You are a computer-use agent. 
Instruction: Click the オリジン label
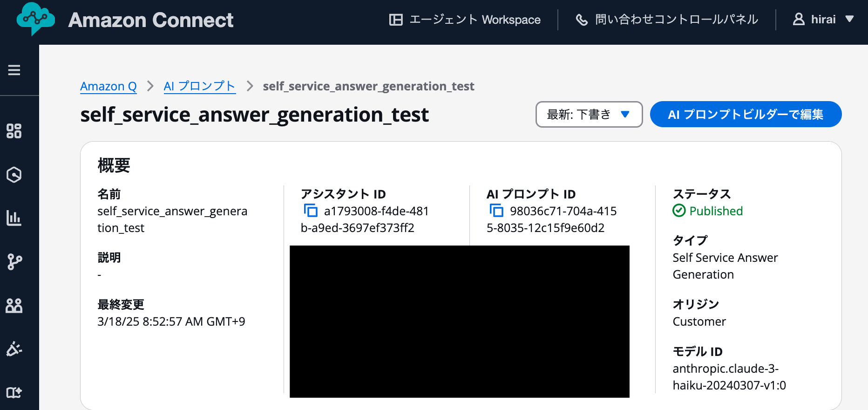click(x=696, y=304)
